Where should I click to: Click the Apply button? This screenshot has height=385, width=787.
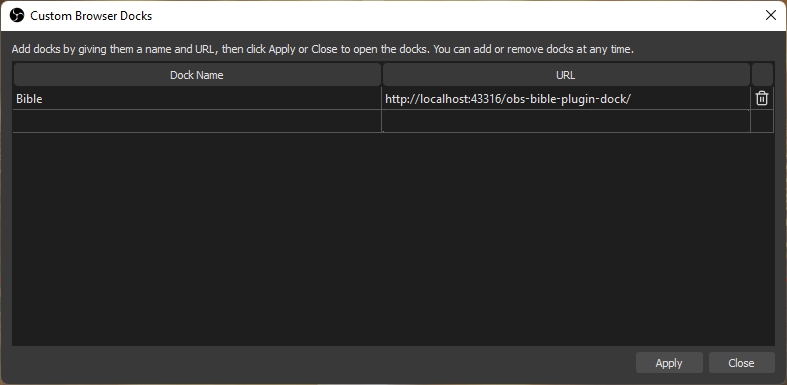tap(669, 362)
